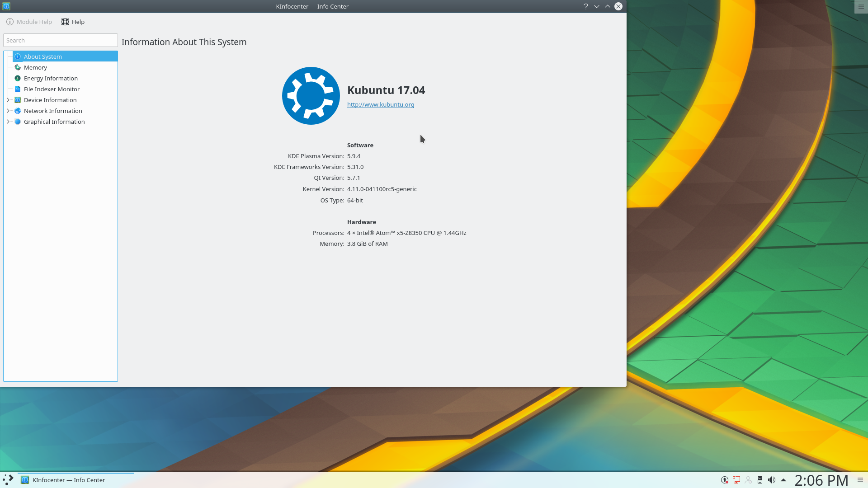Image resolution: width=868 pixels, height=488 pixels.
Task: Select Network Information entry
Action: [53, 111]
